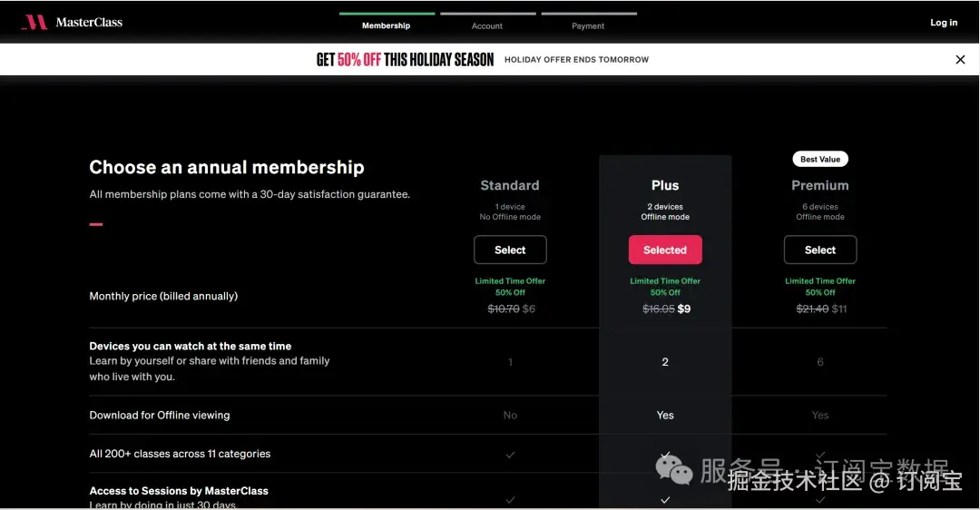Click the MasterClass wordmark text
980x510 pixels.
89,23
